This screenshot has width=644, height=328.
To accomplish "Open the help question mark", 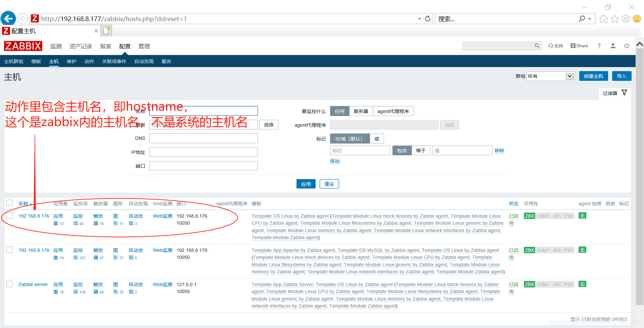I will point(599,46).
